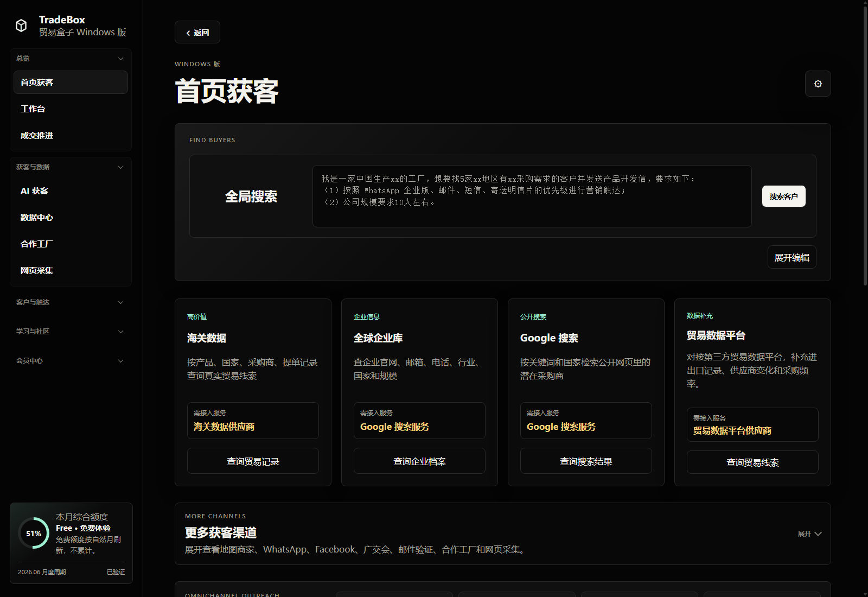
Task: Click Google 搜索服务 box in 全球企业库 card
Action: point(419,421)
